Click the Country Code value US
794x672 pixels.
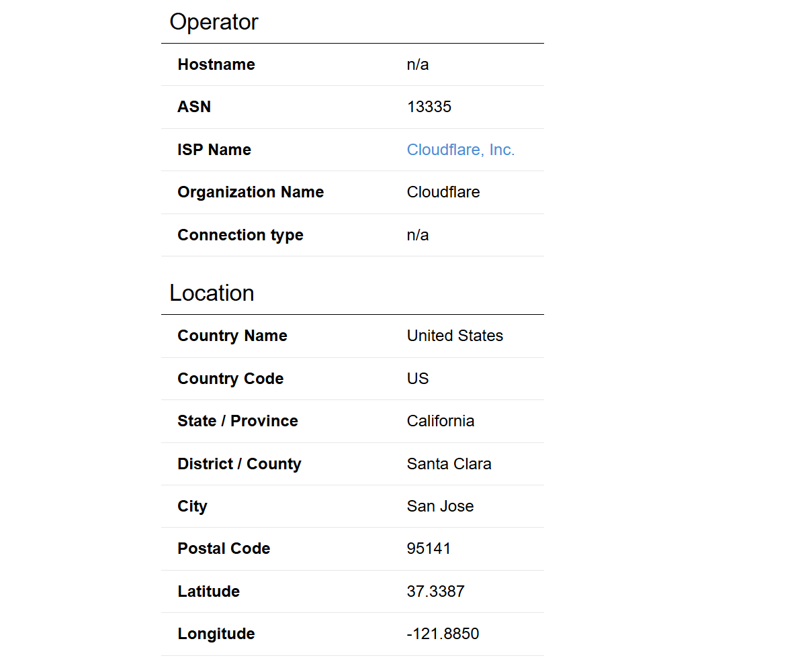417,379
